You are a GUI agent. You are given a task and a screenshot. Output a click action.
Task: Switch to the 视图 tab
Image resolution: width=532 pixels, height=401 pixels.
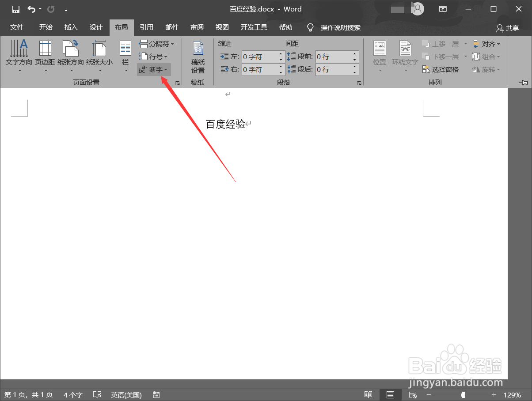click(x=222, y=27)
